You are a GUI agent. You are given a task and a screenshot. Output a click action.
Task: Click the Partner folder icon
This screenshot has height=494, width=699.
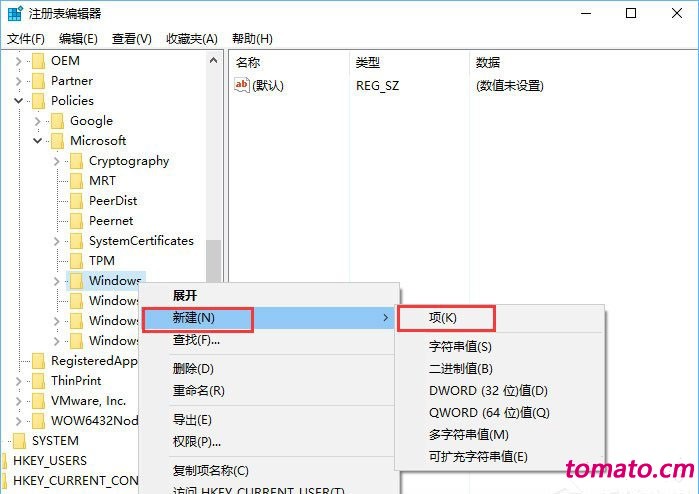click(x=39, y=81)
